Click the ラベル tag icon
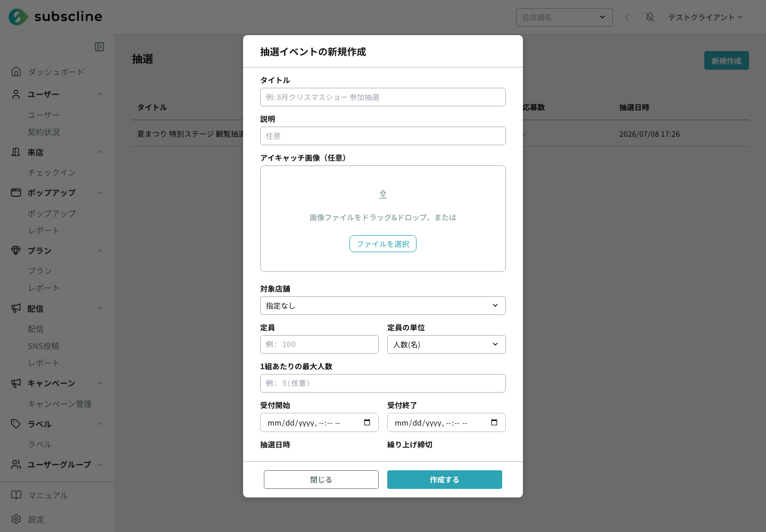Image resolution: width=766 pixels, height=532 pixels. tap(16, 424)
